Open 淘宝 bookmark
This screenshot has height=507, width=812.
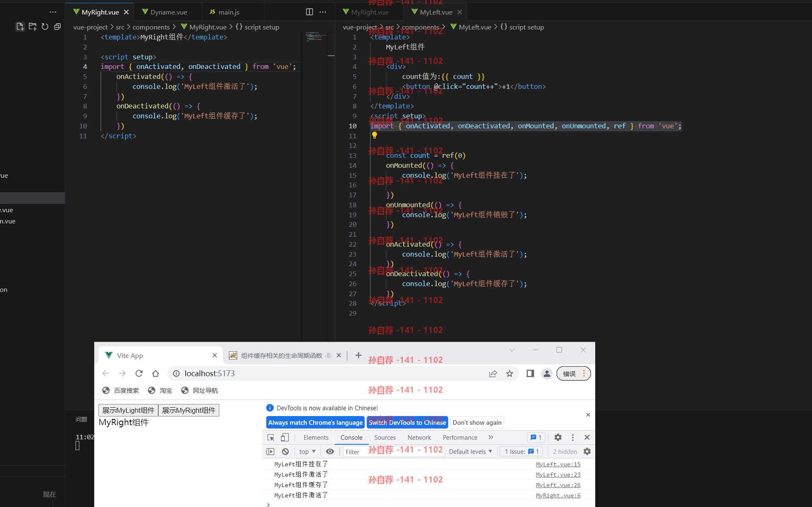[160, 390]
